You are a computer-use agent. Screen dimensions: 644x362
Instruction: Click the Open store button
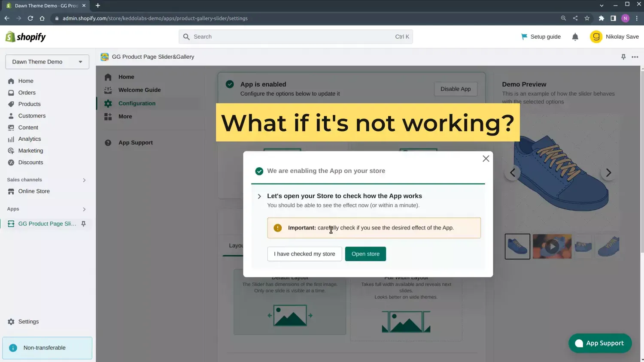click(x=365, y=253)
